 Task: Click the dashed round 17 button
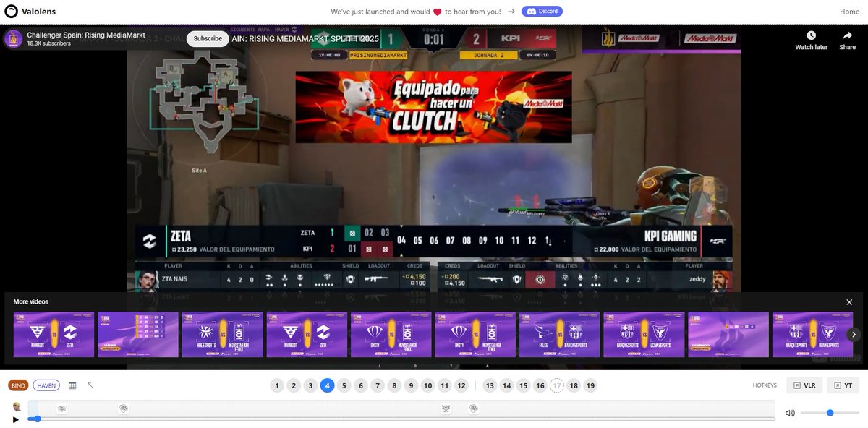pos(556,385)
